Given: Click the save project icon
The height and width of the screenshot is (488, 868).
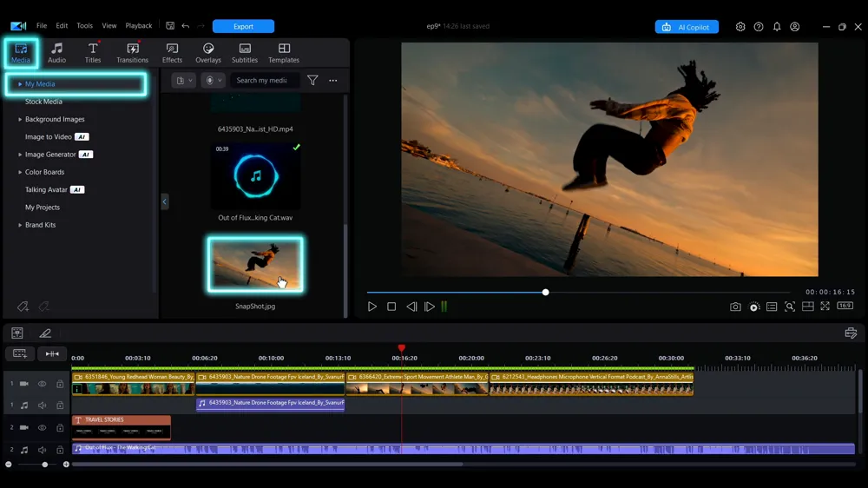Looking at the screenshot, I should [x=170, y=25].
